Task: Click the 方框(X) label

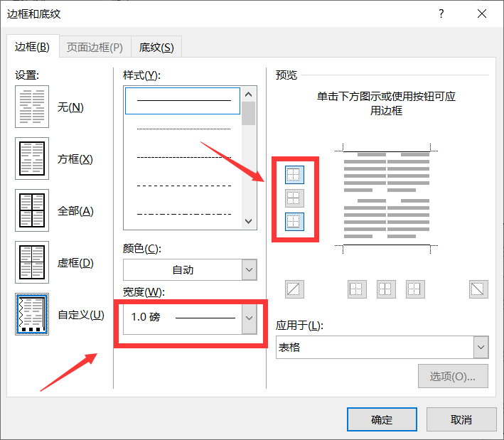Action: (75, 159)
